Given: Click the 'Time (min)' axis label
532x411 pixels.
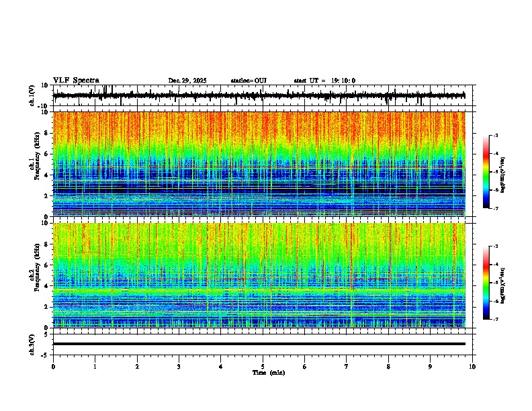Looking at the screenshot, I should coord(269,373).
